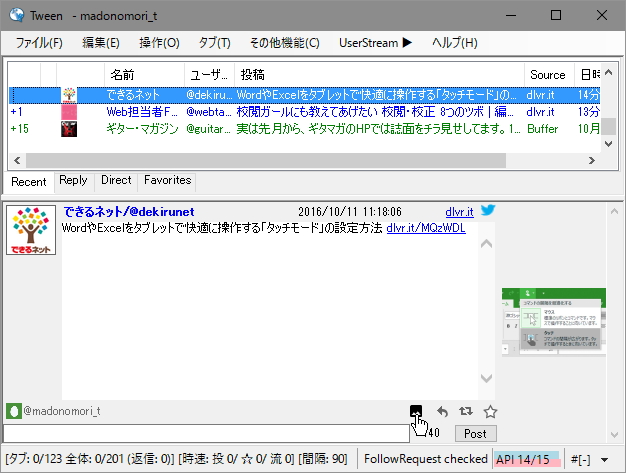Image resolution: width=626 pixels, height=473 pixels.
Task: Open the ファイル(F) menu
Action: click(39, 43)
